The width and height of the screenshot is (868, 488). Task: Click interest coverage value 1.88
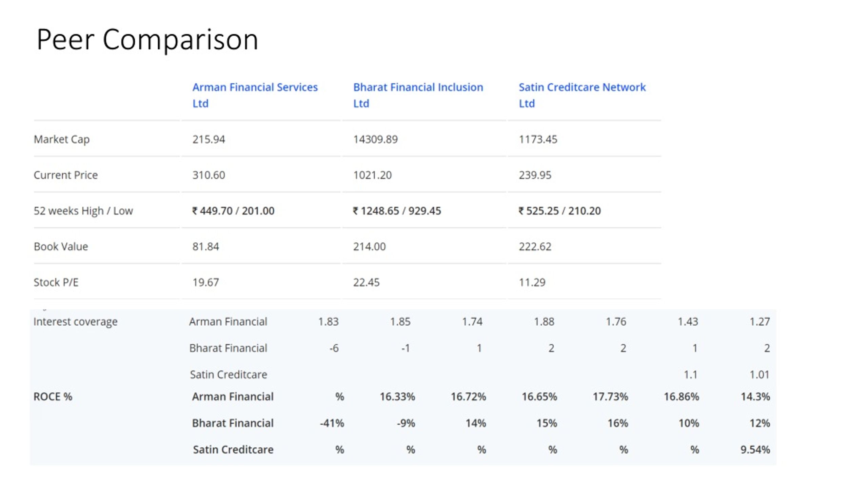click(544, 322)
